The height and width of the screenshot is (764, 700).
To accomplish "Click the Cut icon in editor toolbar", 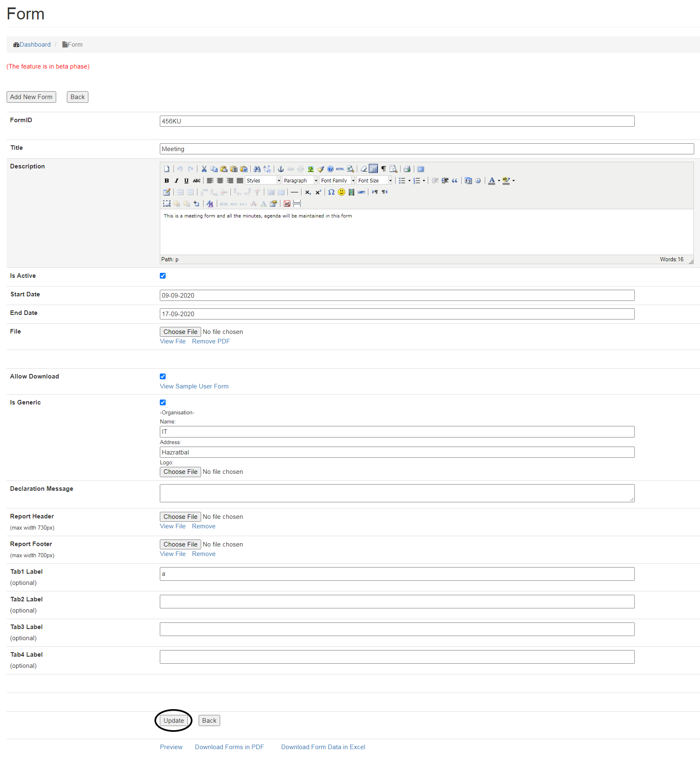I will [x=204, y=169].
